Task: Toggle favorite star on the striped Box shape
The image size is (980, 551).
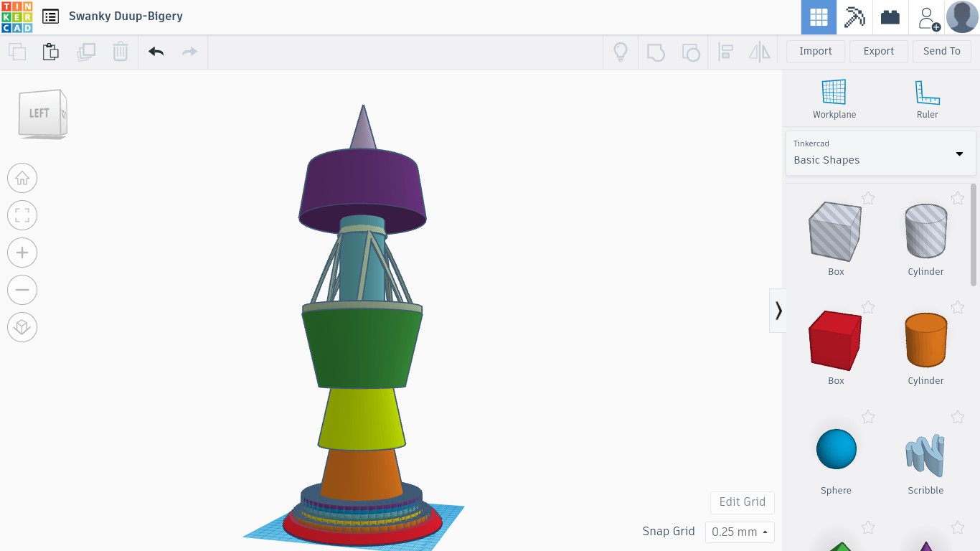Action: (868, 198)
